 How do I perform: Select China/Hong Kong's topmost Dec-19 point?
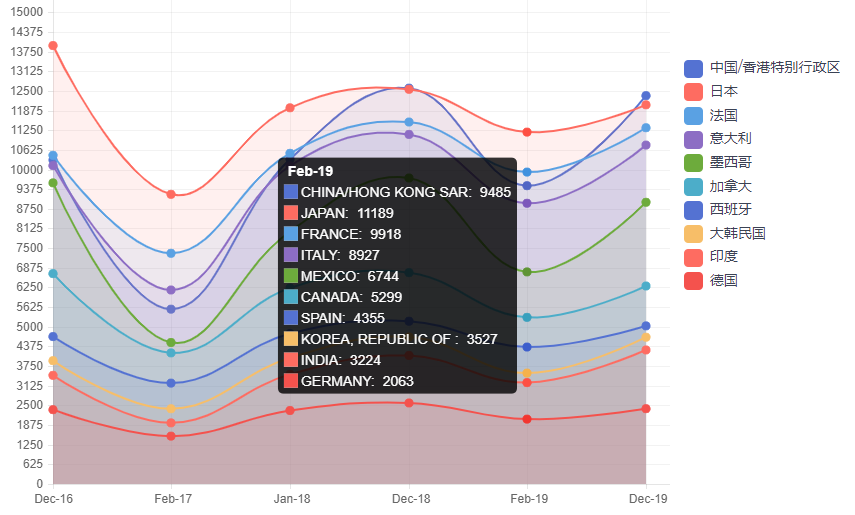646,95
